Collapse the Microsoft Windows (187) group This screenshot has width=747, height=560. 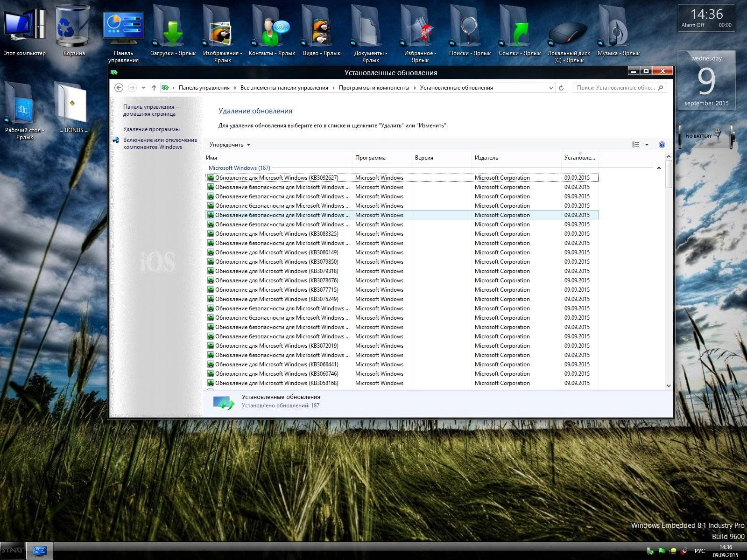(659, 168)
